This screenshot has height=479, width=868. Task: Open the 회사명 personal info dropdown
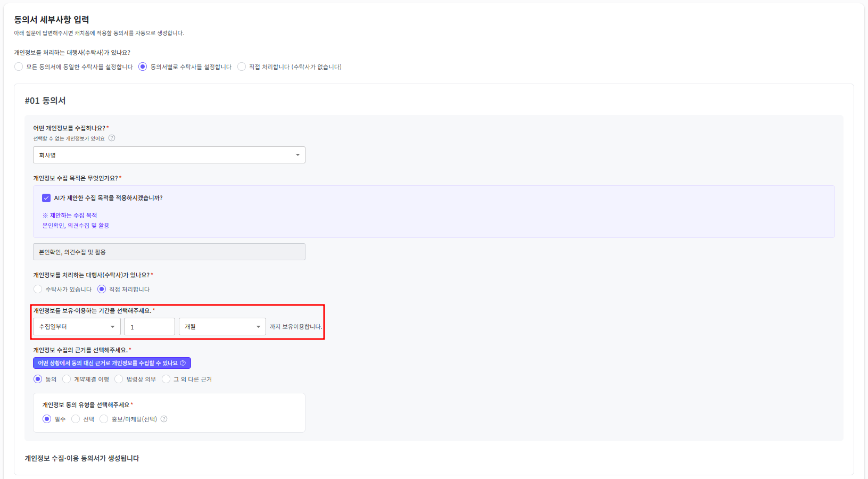[x=169, y=155]
